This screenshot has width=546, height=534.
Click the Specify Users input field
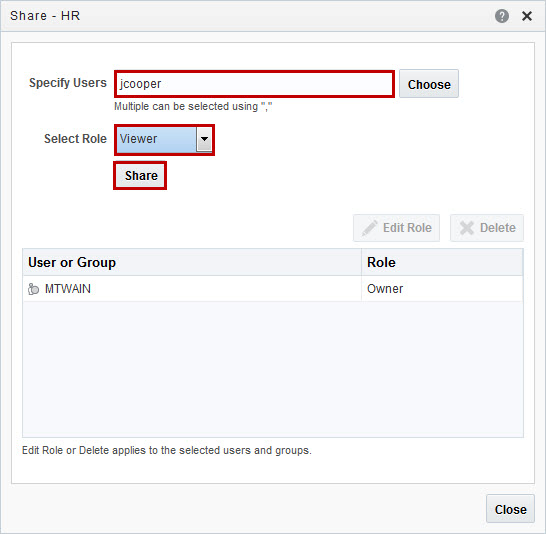pyautogui.click(x=255, y=84)
